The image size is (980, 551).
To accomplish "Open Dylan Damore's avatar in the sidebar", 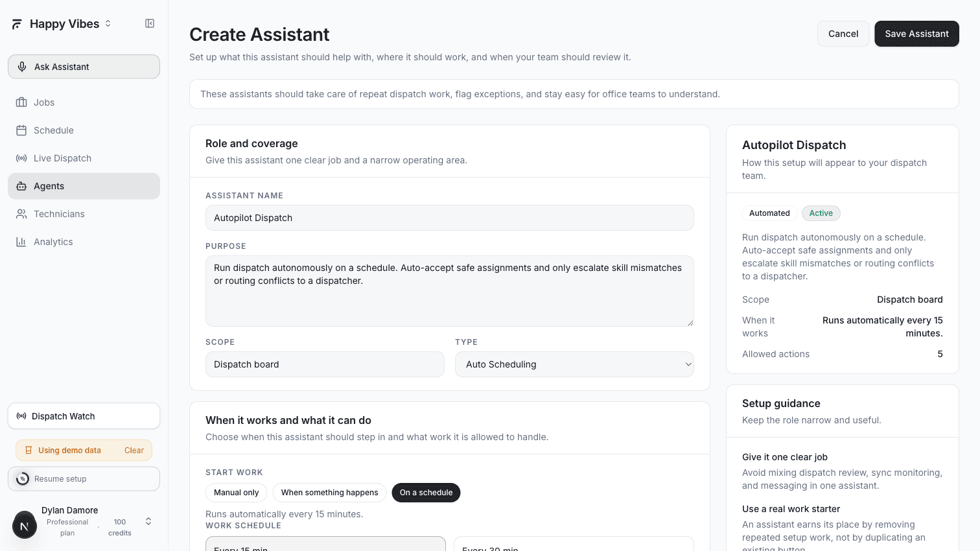I will [x=25, y=525].
